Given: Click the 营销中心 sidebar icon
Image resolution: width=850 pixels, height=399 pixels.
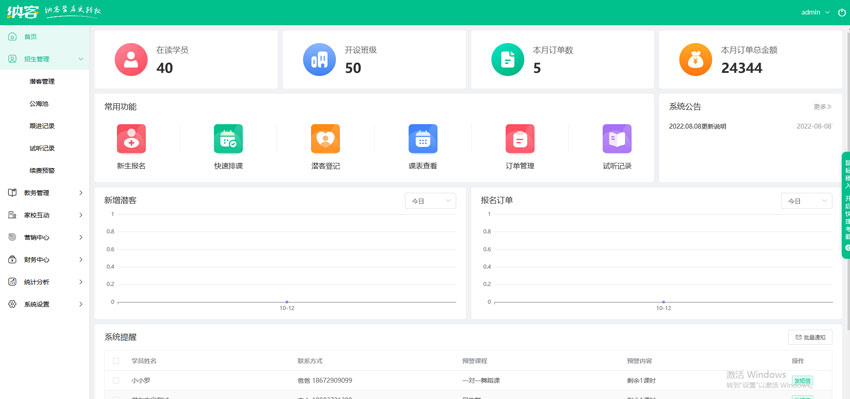Looking at the screenshot, I should (12, 237).
